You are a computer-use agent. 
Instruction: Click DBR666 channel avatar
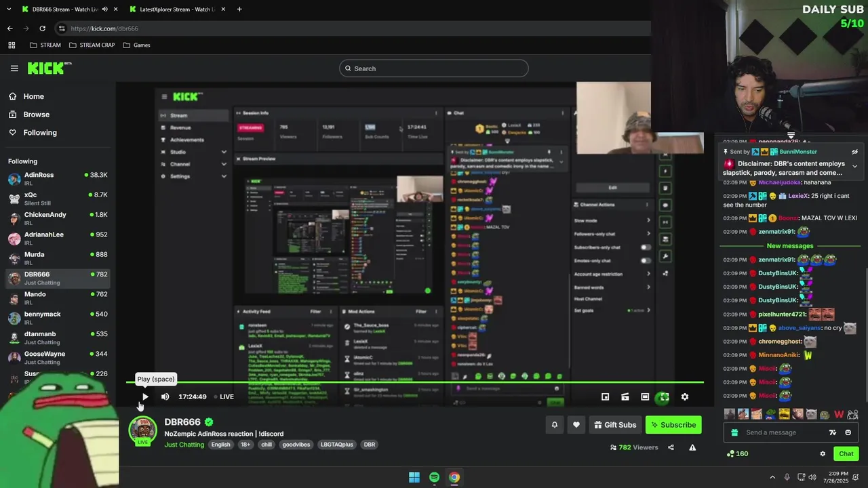point(143,430)
